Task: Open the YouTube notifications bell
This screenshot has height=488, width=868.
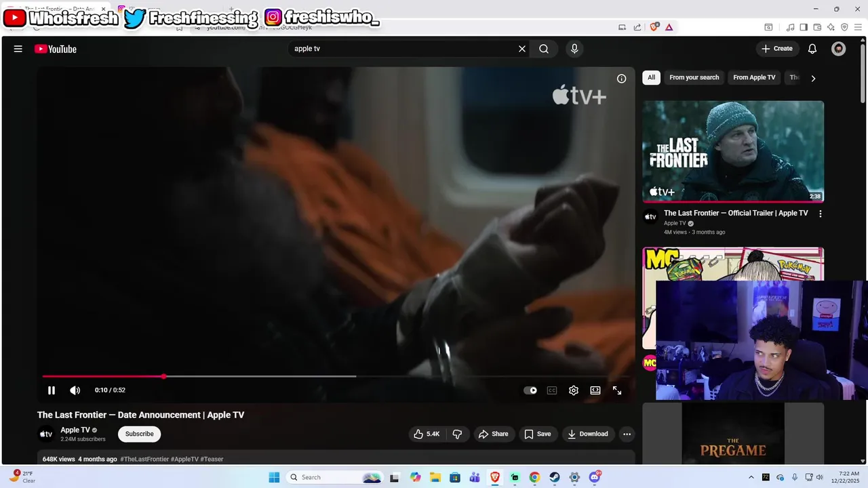Action: pos(812,49)
